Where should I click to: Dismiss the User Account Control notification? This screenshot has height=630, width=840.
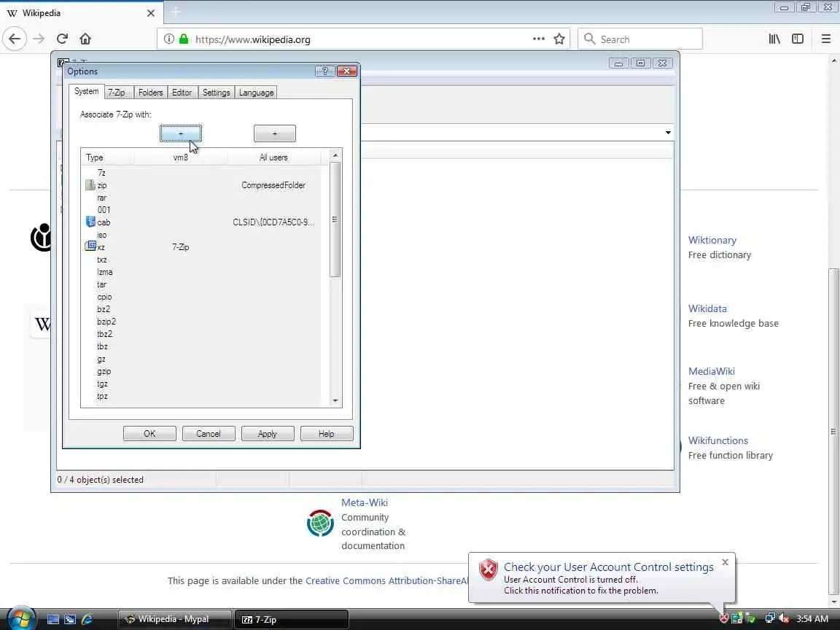[725, 562]
